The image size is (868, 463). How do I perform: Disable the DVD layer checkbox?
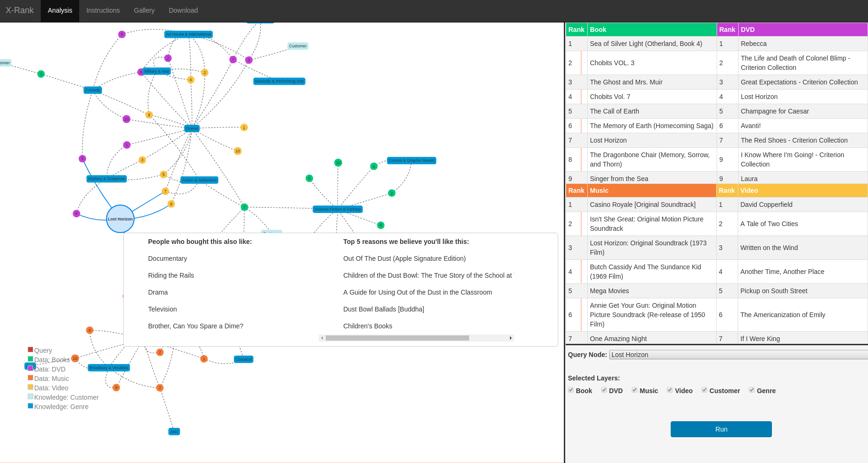(604, 390)
